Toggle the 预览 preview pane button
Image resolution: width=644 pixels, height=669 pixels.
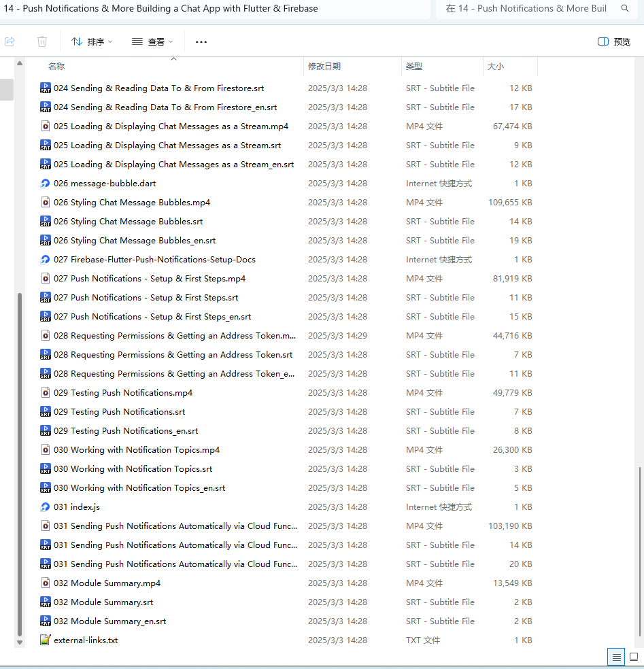pyautogui.click(x=613, y=42)
